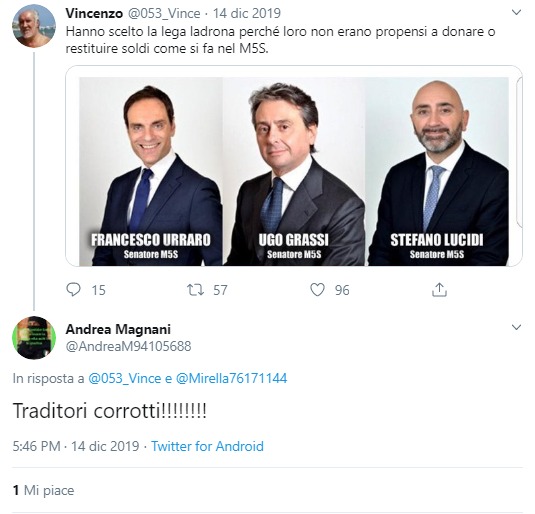
Task: Open the @053_Vince mention link
Action: (125, 378)
